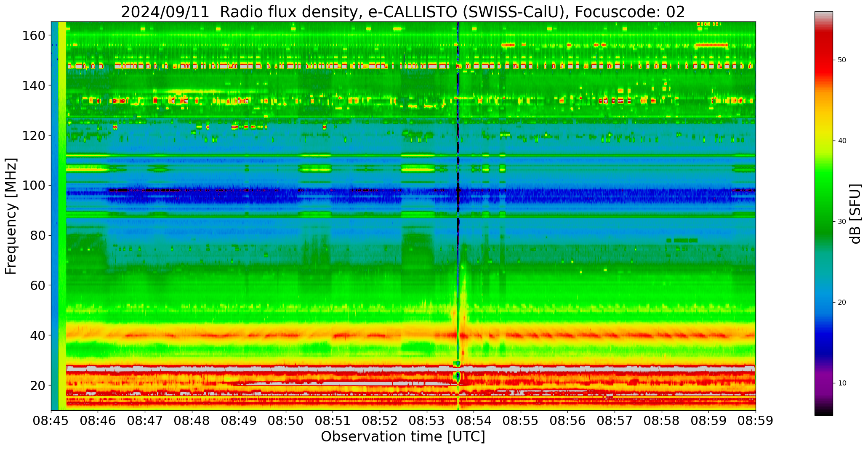Click the 60 frequency tick label

(x=37, y=285)
